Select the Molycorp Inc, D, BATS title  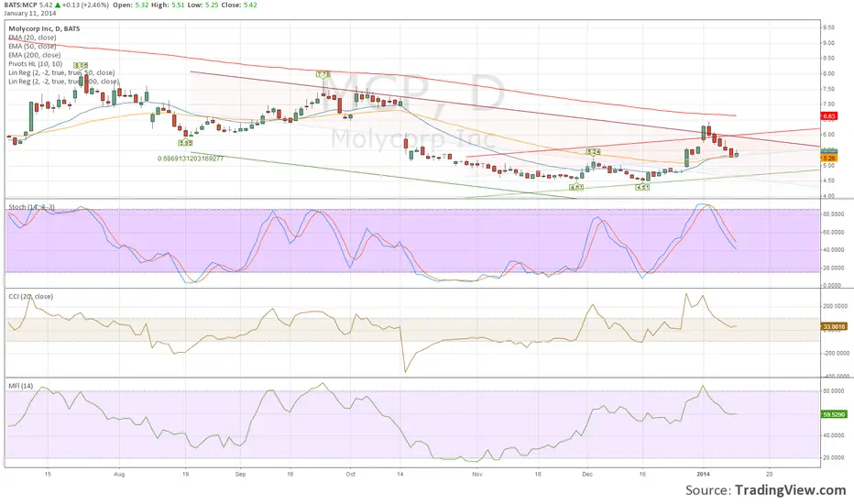pos(44,29)
